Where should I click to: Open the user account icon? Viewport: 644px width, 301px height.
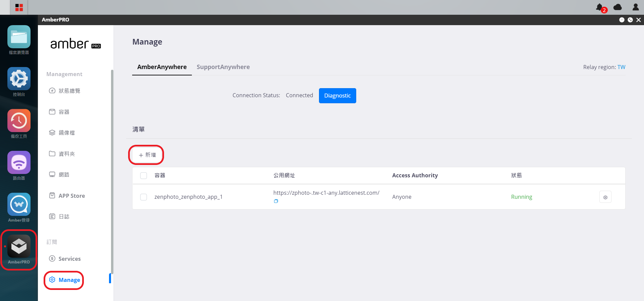coord(635,7)
